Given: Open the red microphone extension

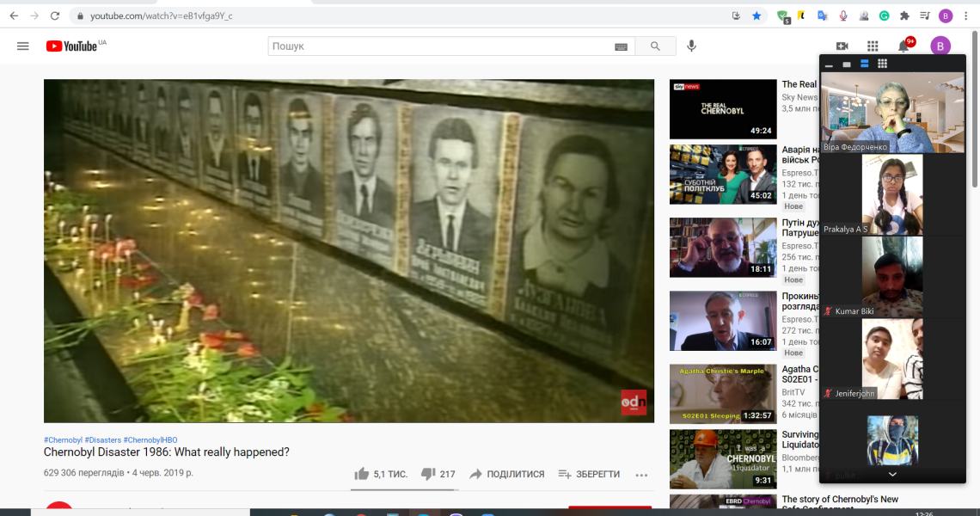Looking at the screenshot, I should [x=843, y=16].
